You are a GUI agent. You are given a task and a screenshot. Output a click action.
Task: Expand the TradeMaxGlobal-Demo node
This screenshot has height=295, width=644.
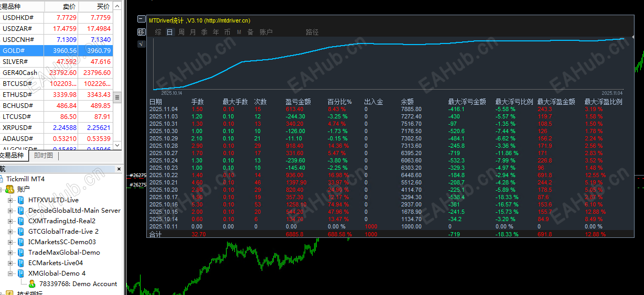[x=10, y=252]
